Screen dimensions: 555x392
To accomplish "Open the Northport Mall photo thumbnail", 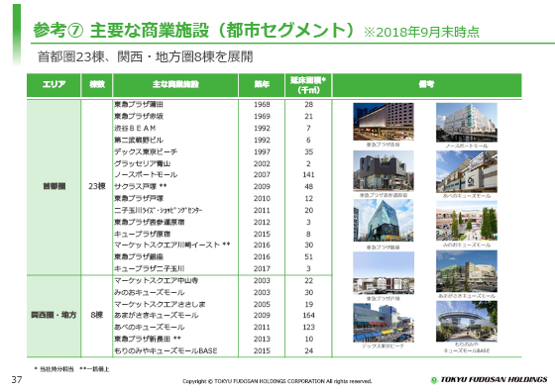I will [x=467, y=123].
